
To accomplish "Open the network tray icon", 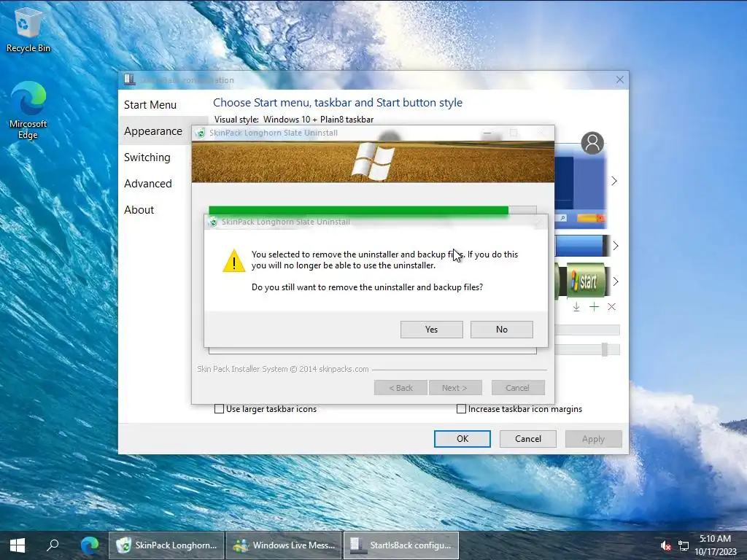I will click(684, 545).
